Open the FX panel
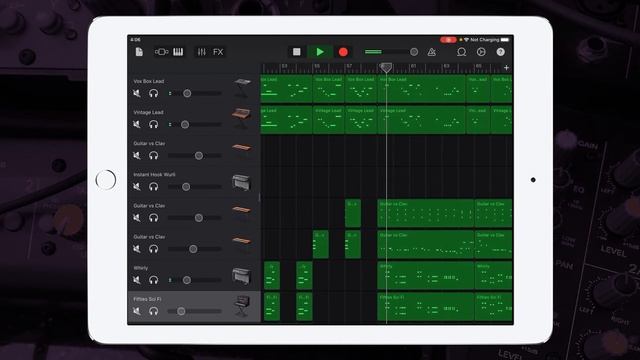 218,52
